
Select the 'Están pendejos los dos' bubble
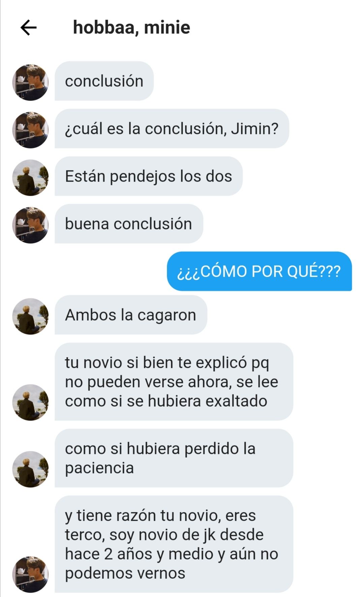click(x=149, y=176)
